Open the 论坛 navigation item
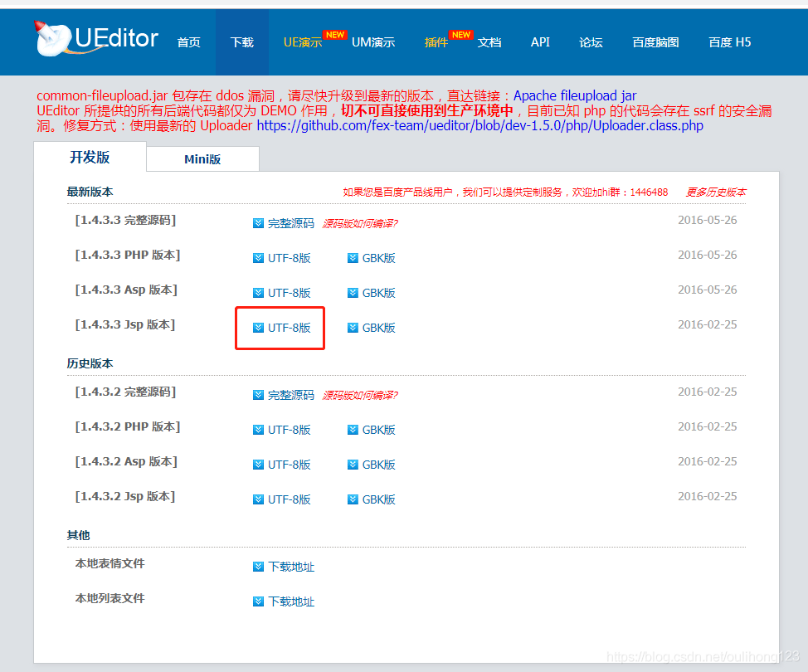Image resolution: width=808 pixels, height=672 pixels. (591, 42)
